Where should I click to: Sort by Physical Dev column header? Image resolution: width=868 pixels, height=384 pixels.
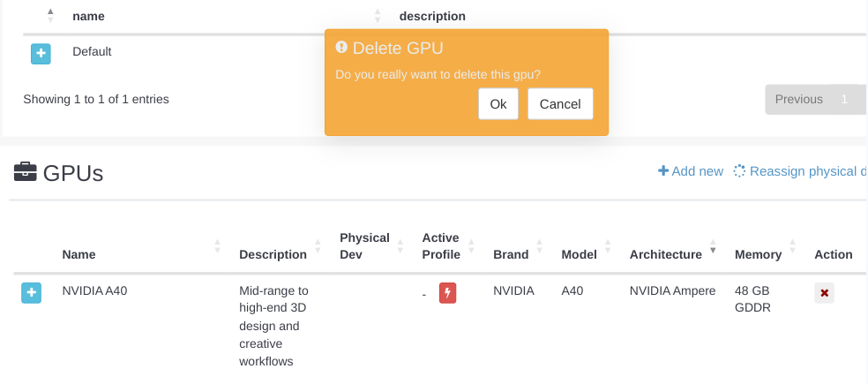(x=364, y=245)
